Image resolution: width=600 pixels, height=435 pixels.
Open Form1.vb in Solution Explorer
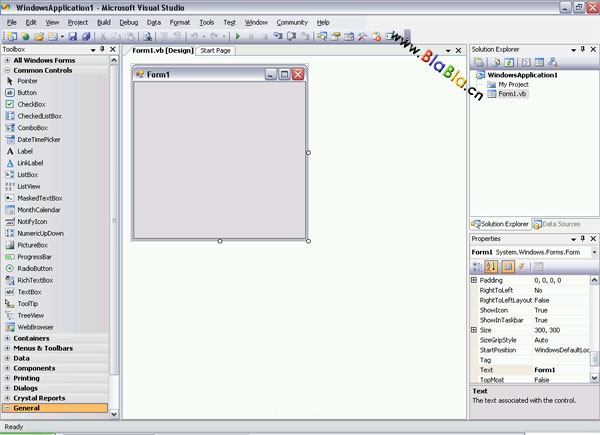pos(511,94)
